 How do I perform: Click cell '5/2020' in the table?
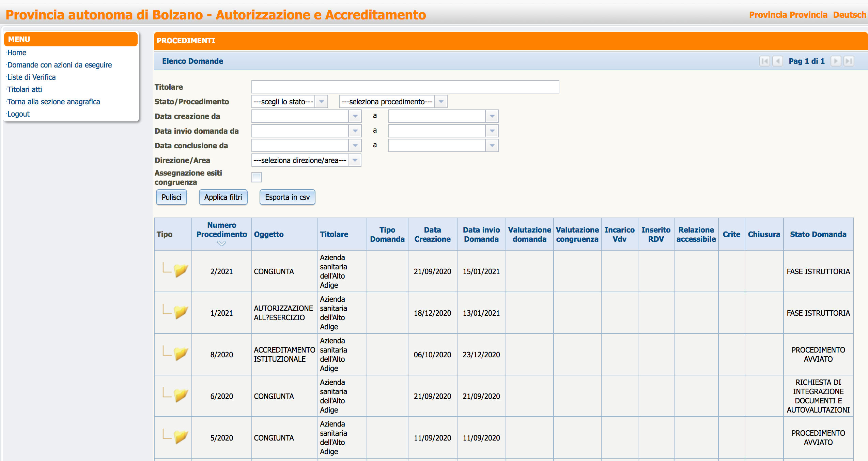tap(221, 438)
